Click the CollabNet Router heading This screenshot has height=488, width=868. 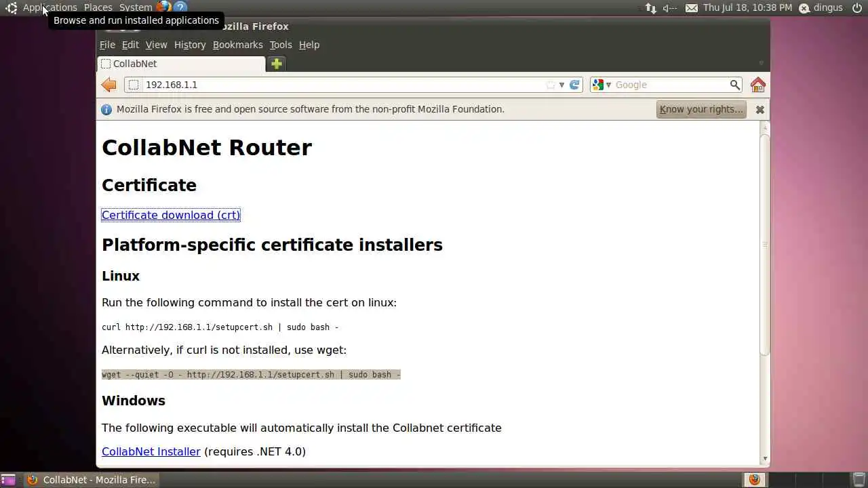pyautogui.click(x=207, y=148)
